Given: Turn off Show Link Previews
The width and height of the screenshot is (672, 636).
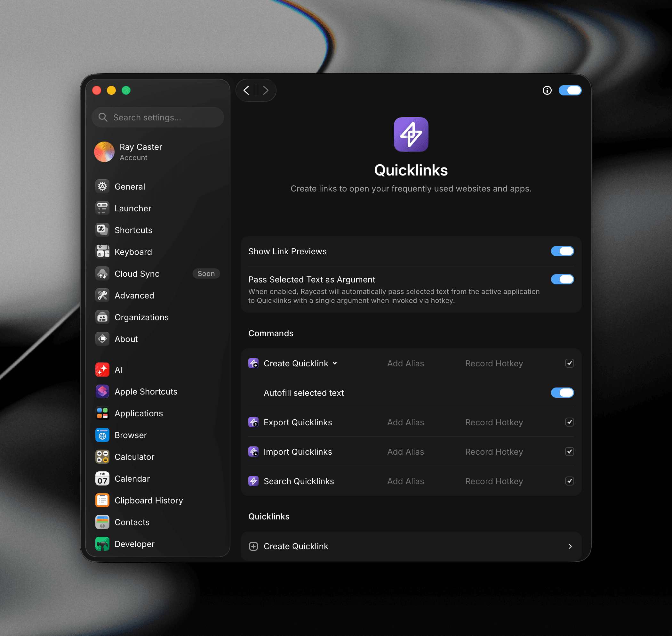Looking at the screenshot, I should tap(562, 251).
